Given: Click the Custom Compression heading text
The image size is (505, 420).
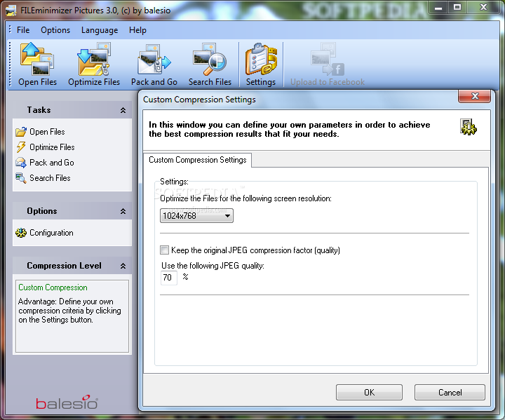Looking at the screenshot, I should pyautogui.click(x=53, y=287).
